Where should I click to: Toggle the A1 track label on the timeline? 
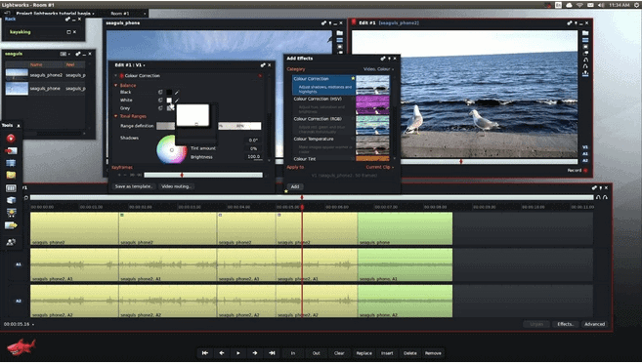(19, 264)
